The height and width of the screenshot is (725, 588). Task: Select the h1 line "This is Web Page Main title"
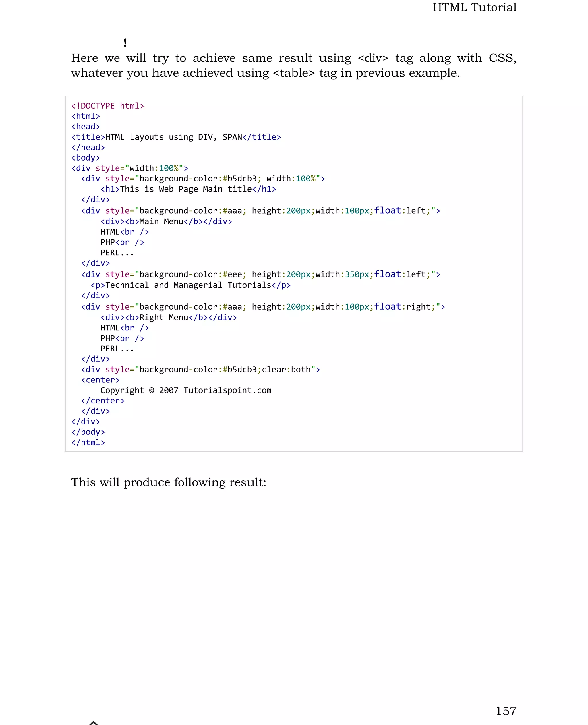pos(188,190)
